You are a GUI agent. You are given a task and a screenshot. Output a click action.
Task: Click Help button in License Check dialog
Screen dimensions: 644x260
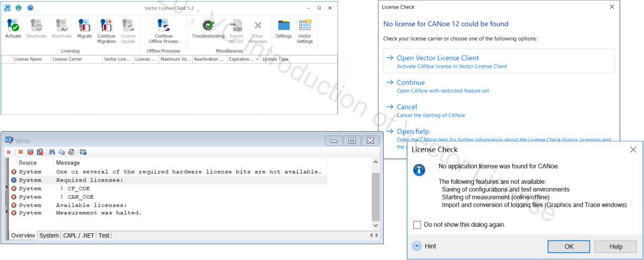pyautogui.click(x=616, y=246)
